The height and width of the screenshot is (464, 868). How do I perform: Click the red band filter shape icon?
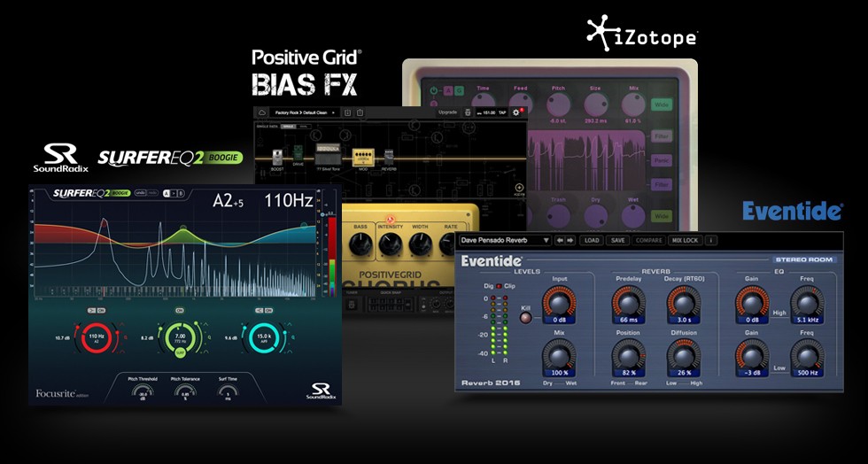[x=92, y=311]
